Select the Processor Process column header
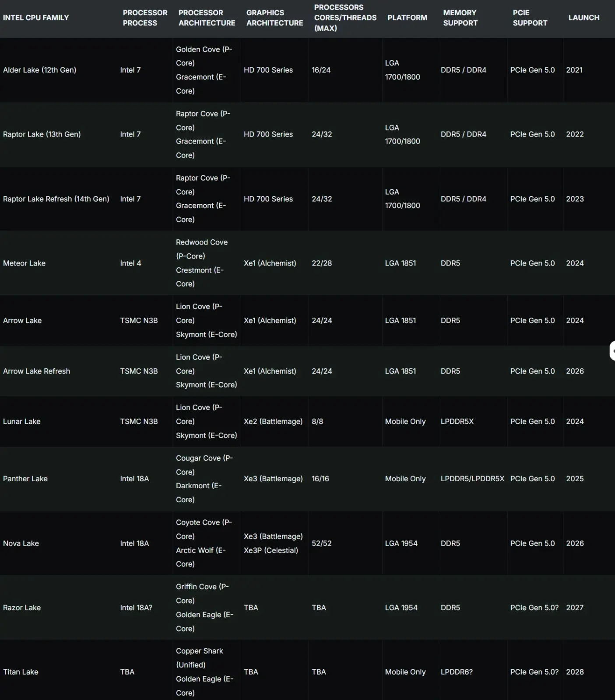The image size is (615, 700). pos(145,17)
